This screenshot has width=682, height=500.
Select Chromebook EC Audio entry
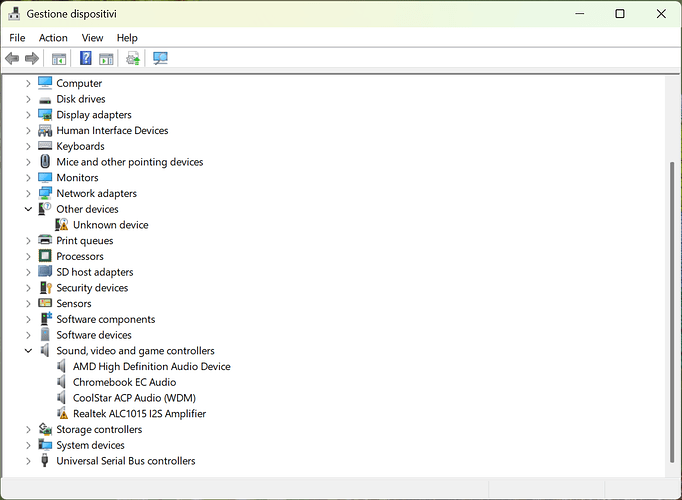pyautogui.click(x=124, y=382)
